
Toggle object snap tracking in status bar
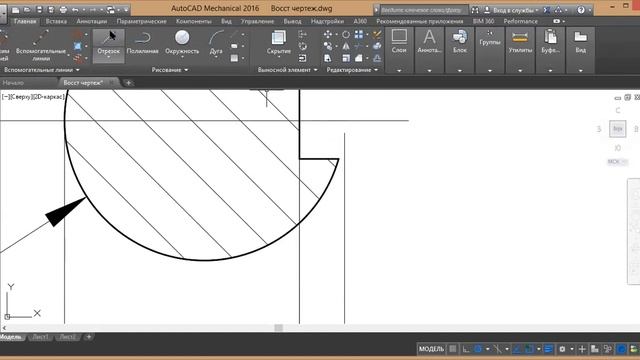(x=516, y=349)
